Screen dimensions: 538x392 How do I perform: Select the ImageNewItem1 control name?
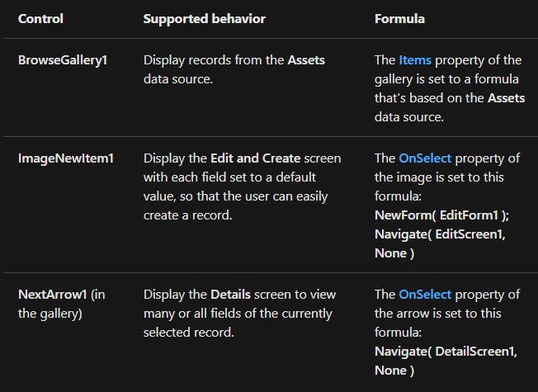(x=64, y=158)
